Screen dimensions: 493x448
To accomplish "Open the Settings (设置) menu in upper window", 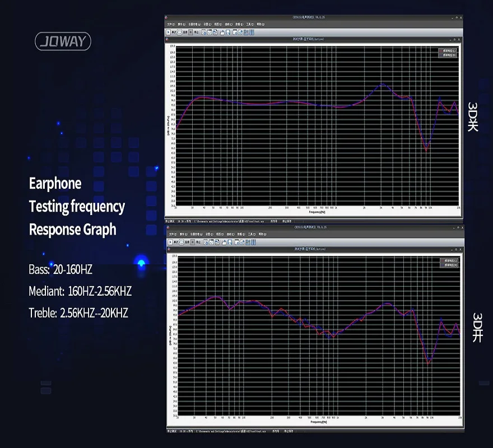I will [x=207, y=24].
